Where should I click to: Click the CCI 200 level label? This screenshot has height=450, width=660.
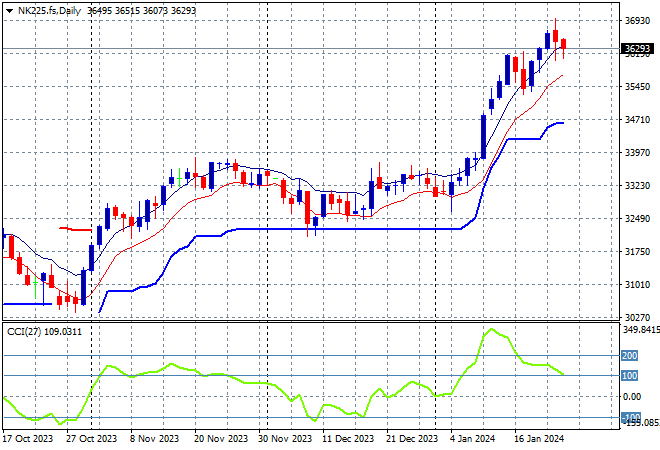tap(630, 356)
